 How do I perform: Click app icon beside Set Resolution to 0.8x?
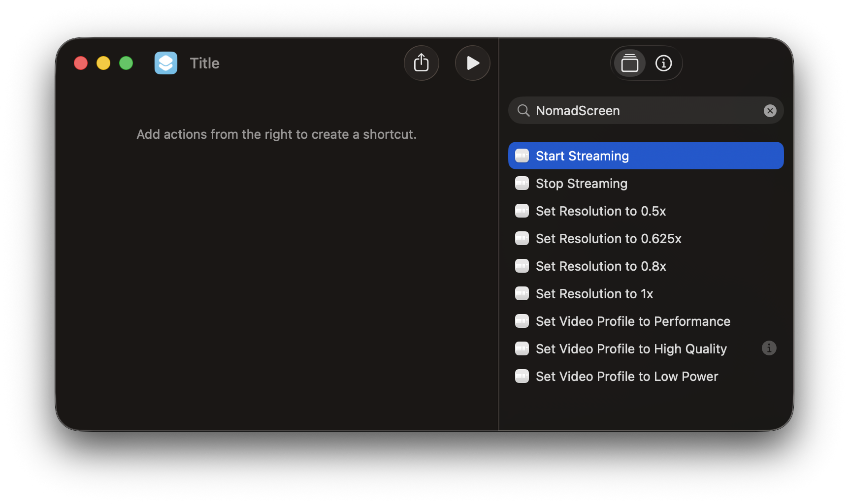point(522,266)
